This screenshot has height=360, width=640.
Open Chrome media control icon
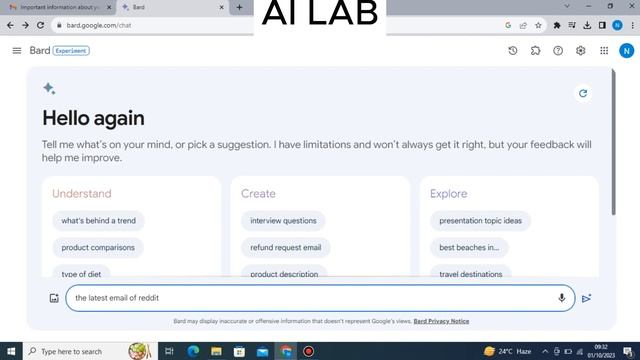pos(572,25)
